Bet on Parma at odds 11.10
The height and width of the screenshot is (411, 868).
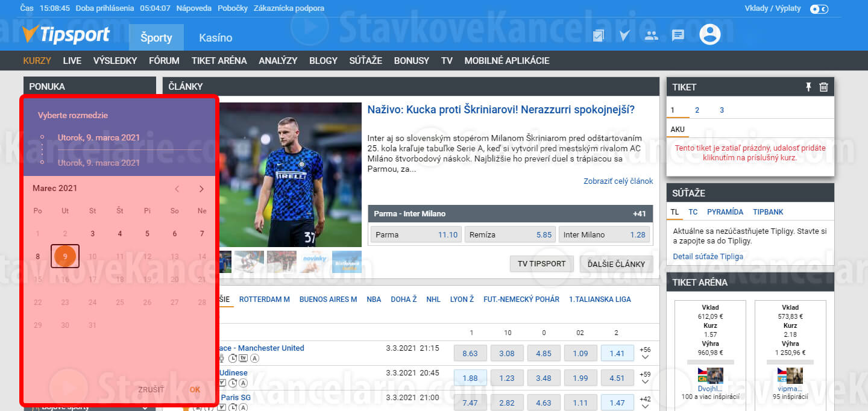tap(416, 234)
